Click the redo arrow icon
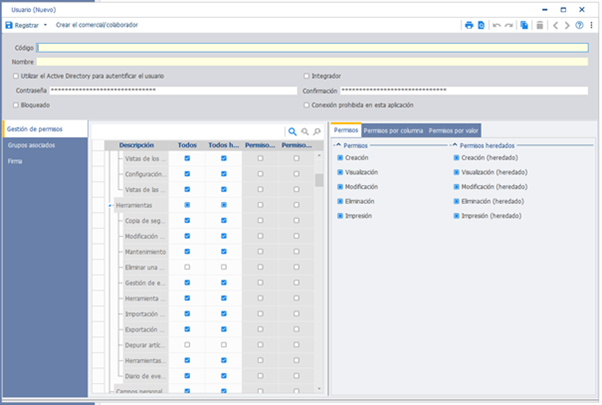The image size is (602, 405). pyautogui.click(x=509, y=25)
